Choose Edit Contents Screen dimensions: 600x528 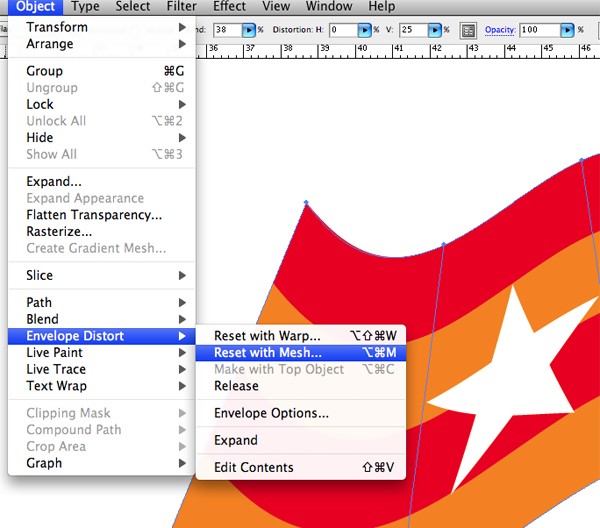(301, 468)
